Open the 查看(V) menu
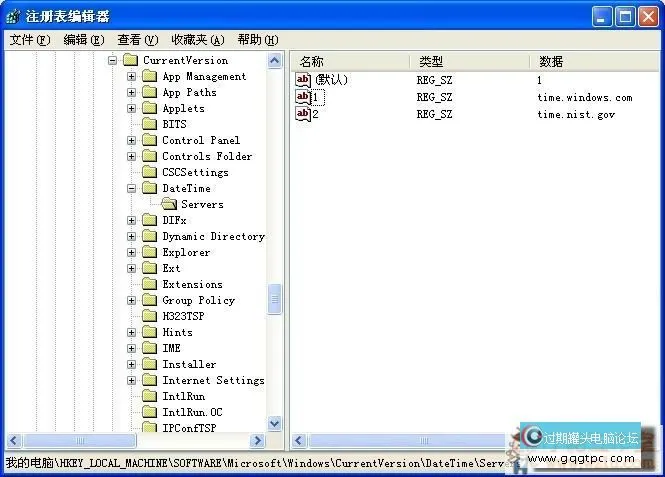The width and height of the screenshot is (665, 477). click(x=137, y=40)
